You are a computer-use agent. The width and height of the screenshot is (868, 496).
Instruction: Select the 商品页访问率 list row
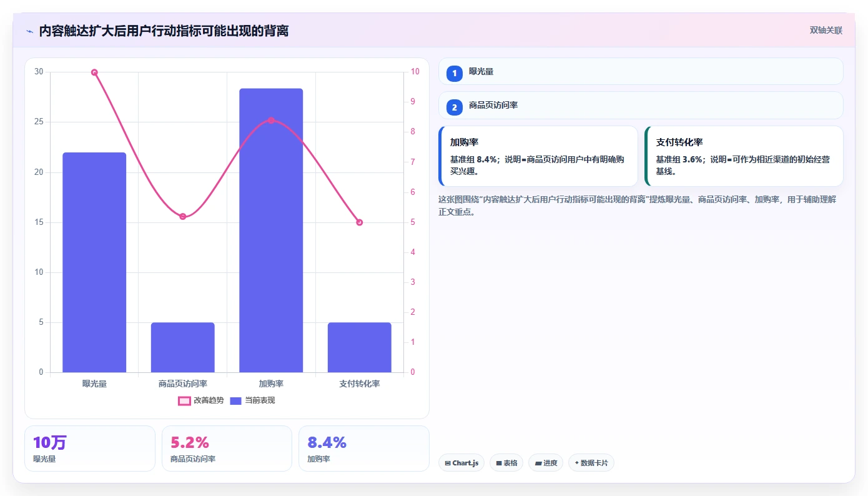(x=641, y=105)
